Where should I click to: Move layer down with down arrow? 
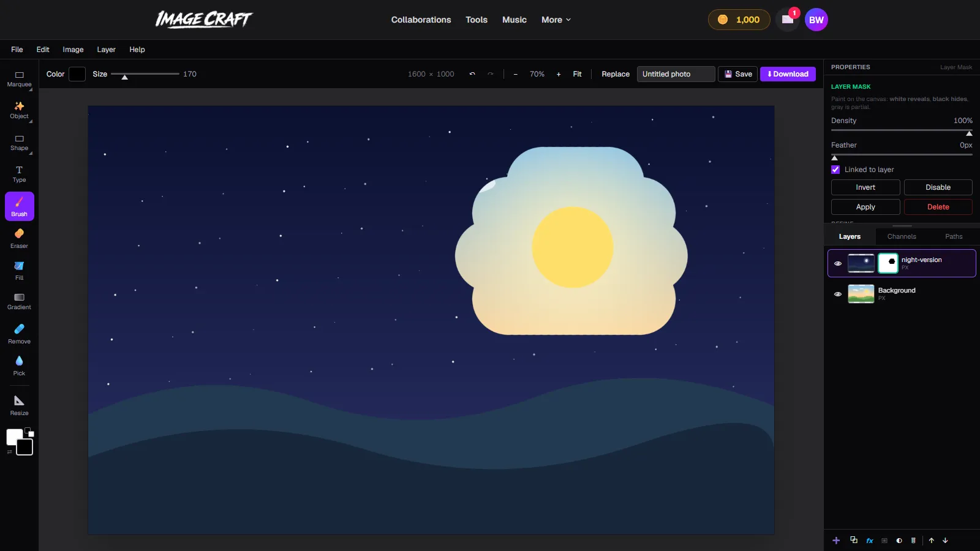pos(945,541)
